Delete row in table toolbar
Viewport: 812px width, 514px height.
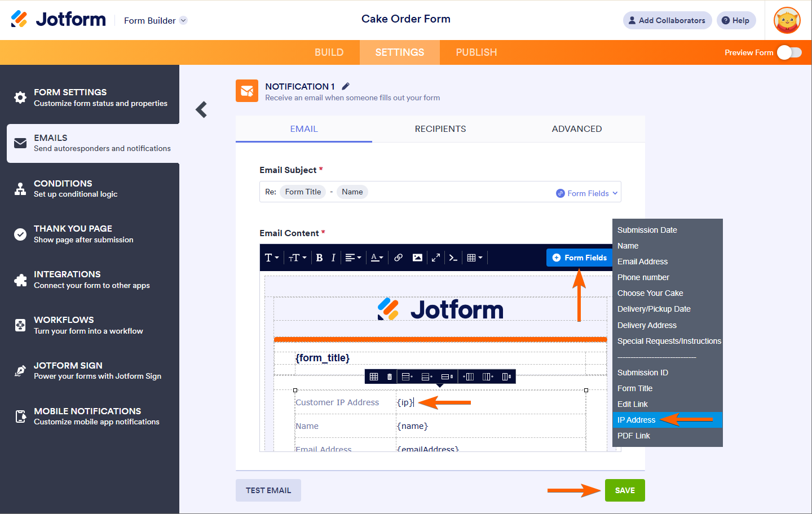click(x=447, y=376)
